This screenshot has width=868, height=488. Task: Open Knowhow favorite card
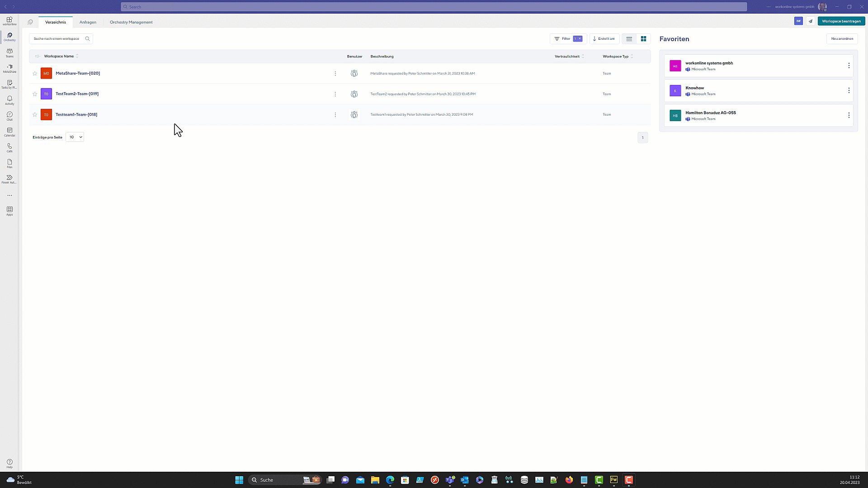(758, 91)
